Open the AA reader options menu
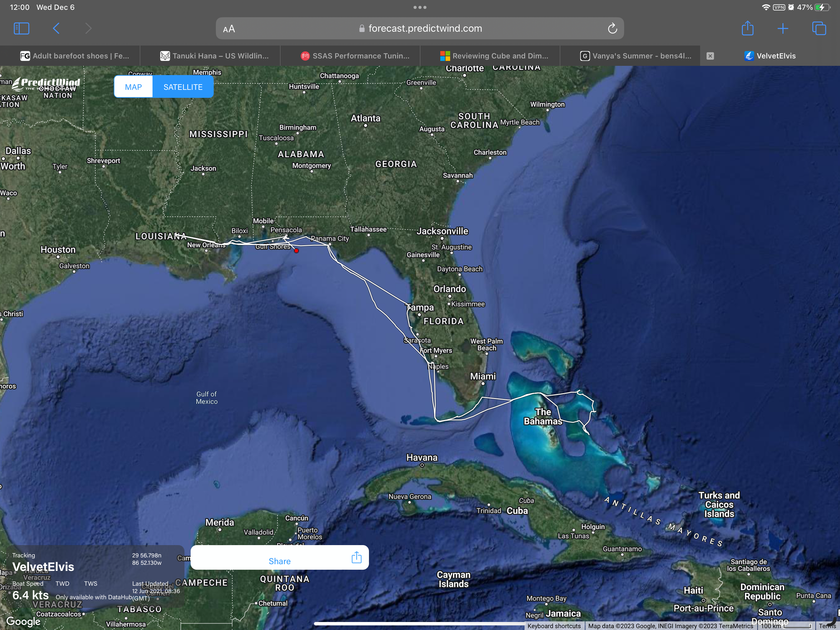840x630 pixels. (229, 29)
